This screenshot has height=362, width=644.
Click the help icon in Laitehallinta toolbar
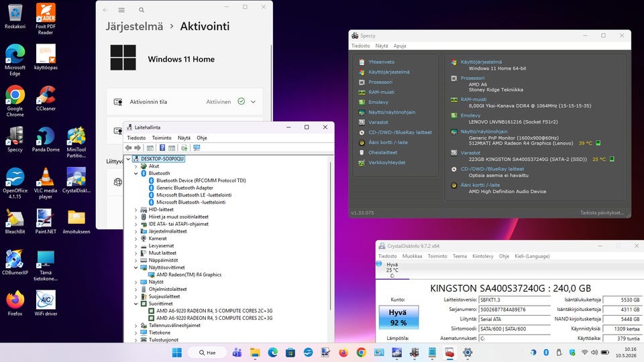162,147
